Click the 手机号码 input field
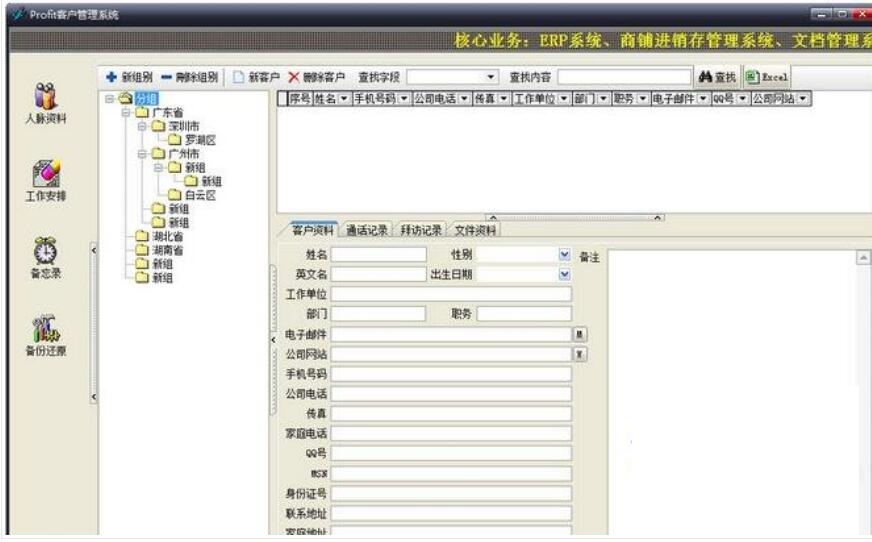Screen dimensions: 872x542 (x=452, y=374)
